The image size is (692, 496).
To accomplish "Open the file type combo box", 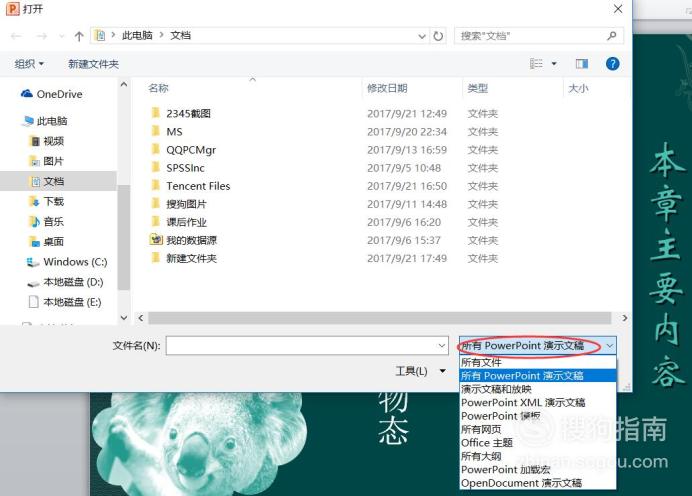I will [537, 346].
